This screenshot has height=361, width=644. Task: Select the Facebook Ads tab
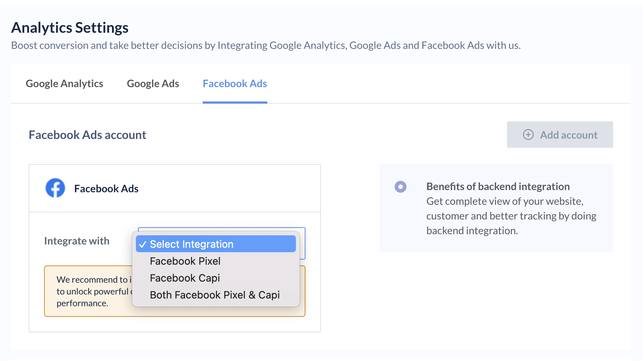click(235, 84)
